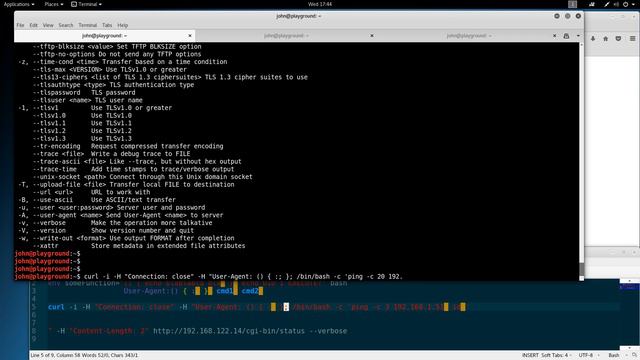The width and height of the screenshot is (640, 360).
Task: Switch to the third john@playground terminal tab
Action: point(468,36)
